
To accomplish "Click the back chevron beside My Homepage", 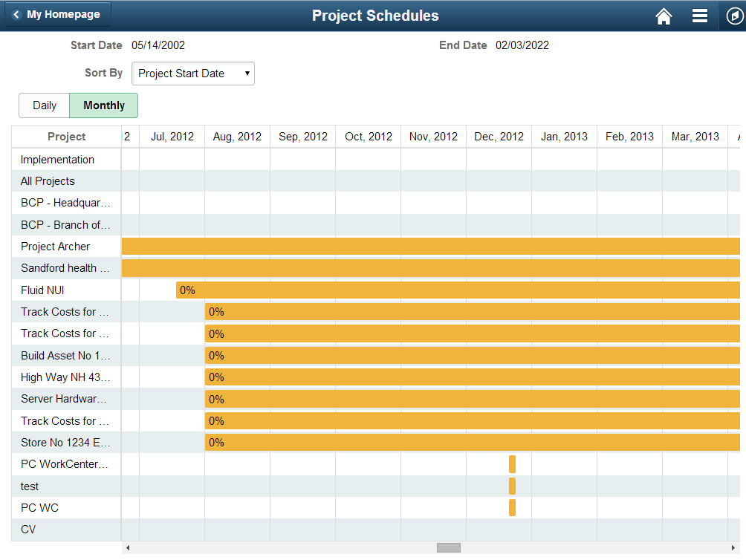I will [16, 14].
